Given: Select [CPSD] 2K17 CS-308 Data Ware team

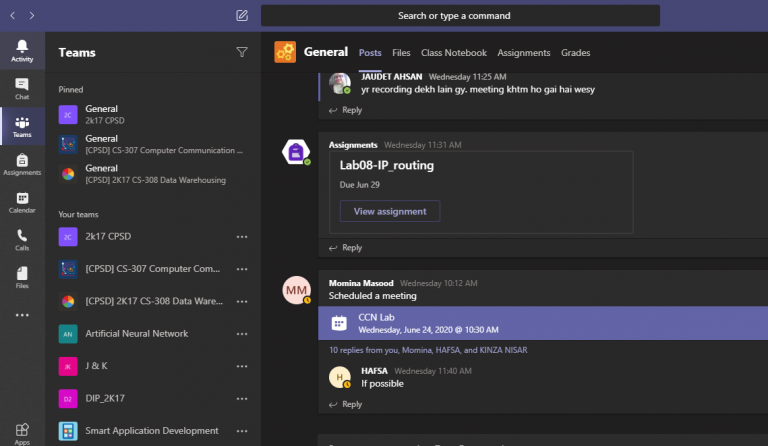Looking at the screenshot, I should point(153,301).
